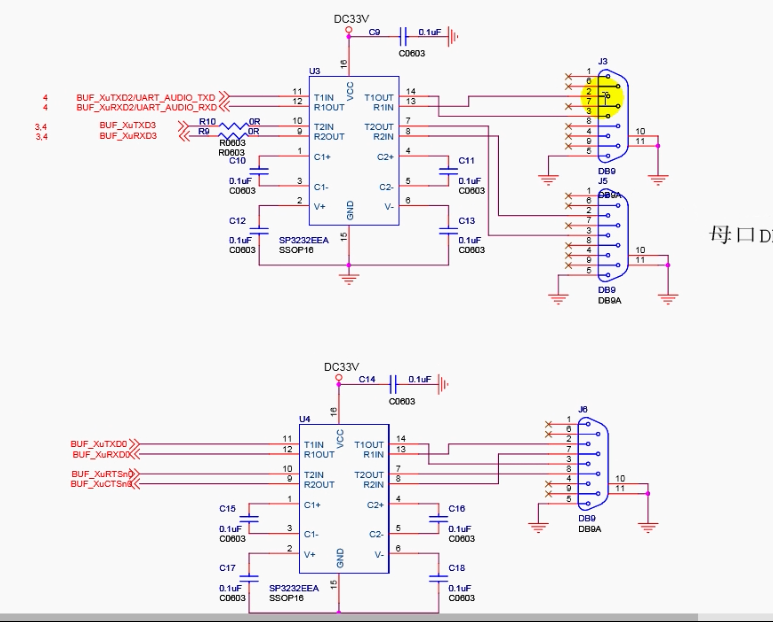Select the BUF_XuTXD0 net label
Viewport: 773px width, 622px height.
(x=99, y=442)
